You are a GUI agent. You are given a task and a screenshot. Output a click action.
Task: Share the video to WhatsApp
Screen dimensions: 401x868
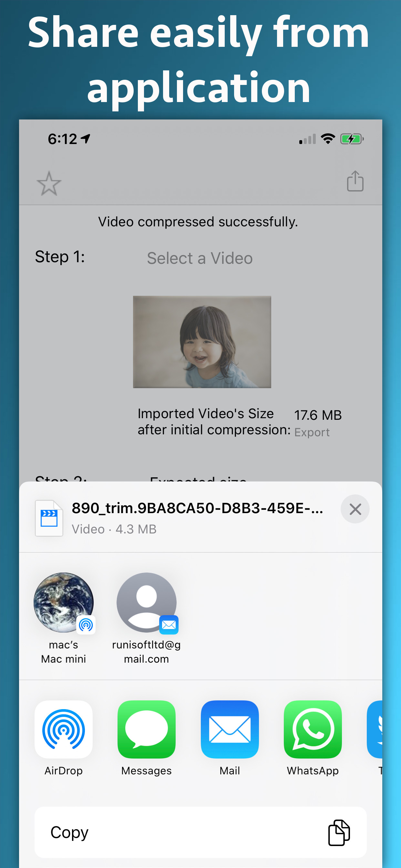(x=313, y=729)
